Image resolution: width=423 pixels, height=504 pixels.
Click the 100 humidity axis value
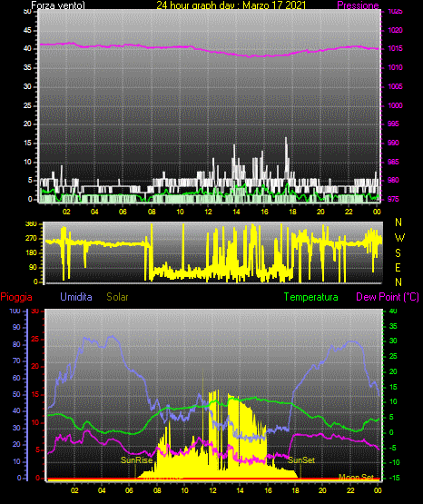click(x=15, y=311)
